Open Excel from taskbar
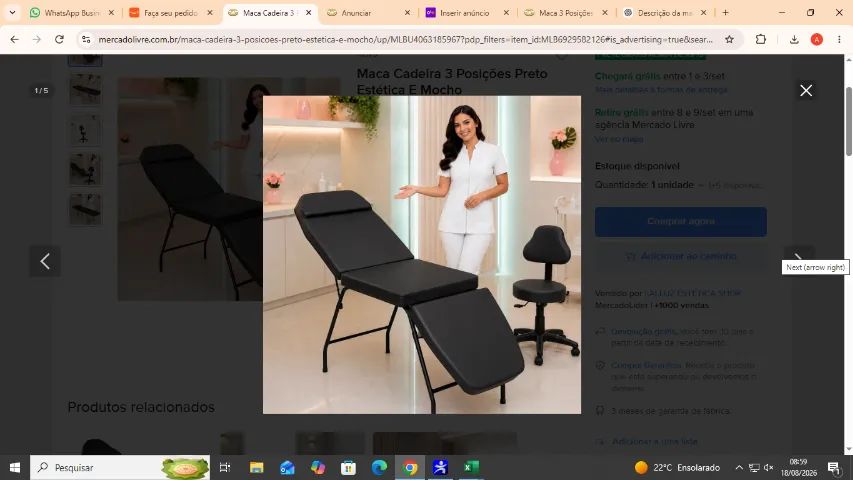Viewport: 853px width, 480px height. tap(471, 467)
